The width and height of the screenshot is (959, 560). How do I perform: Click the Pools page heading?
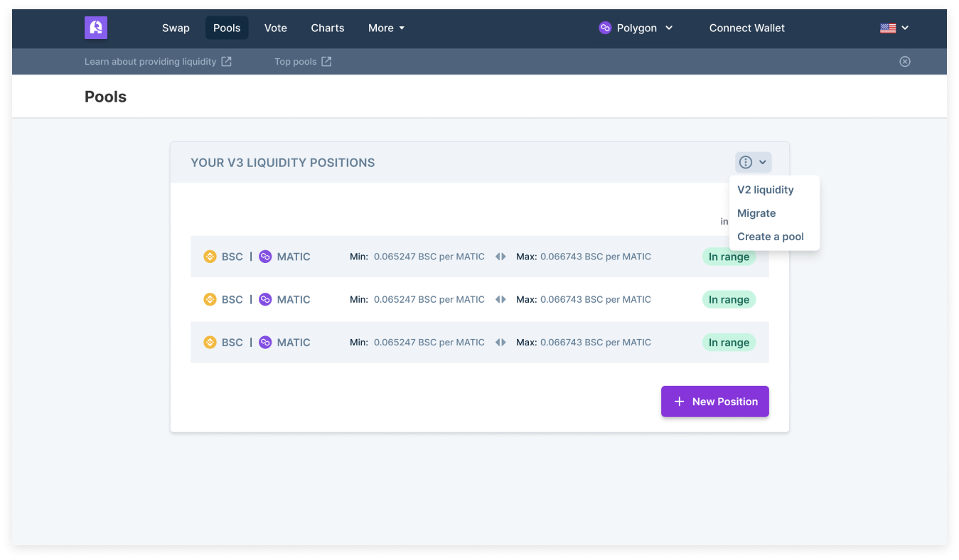[x=105, y=97]
